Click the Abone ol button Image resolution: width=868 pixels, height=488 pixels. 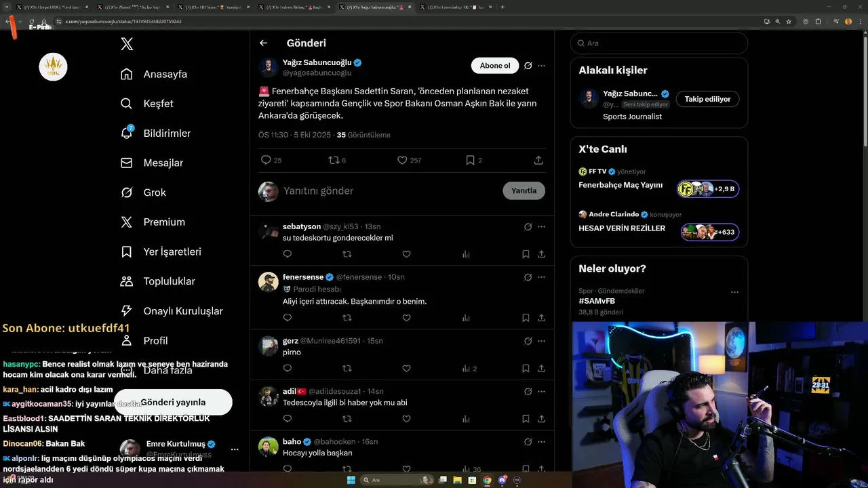(495, 66)
